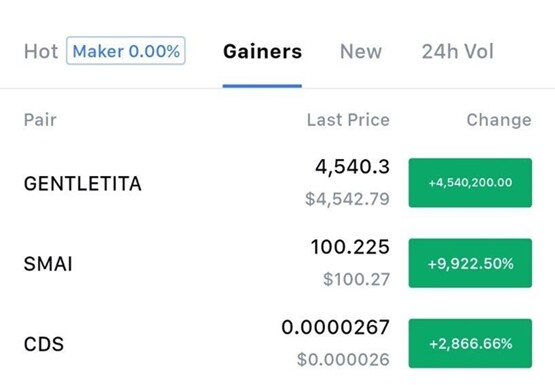The image size is (555, 385).
Task: Click the +2,866.66% change badge
Action: [x=470, y=343]
